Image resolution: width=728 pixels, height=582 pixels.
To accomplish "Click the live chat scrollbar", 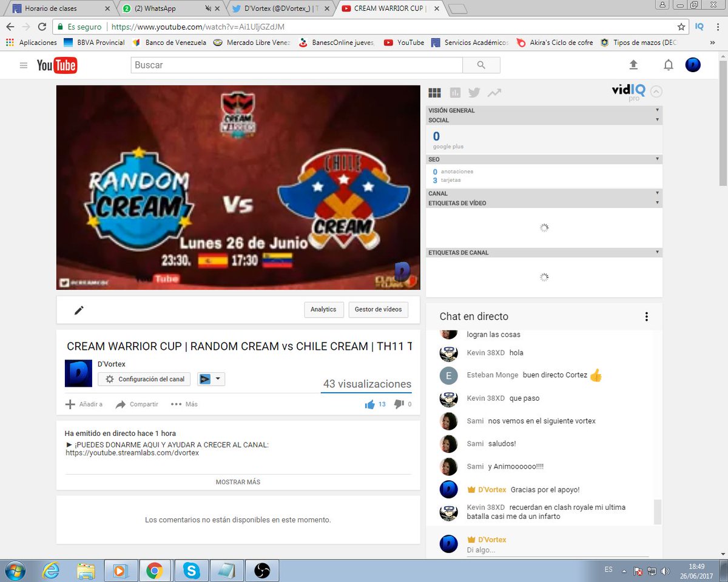I will click(658, 512).
